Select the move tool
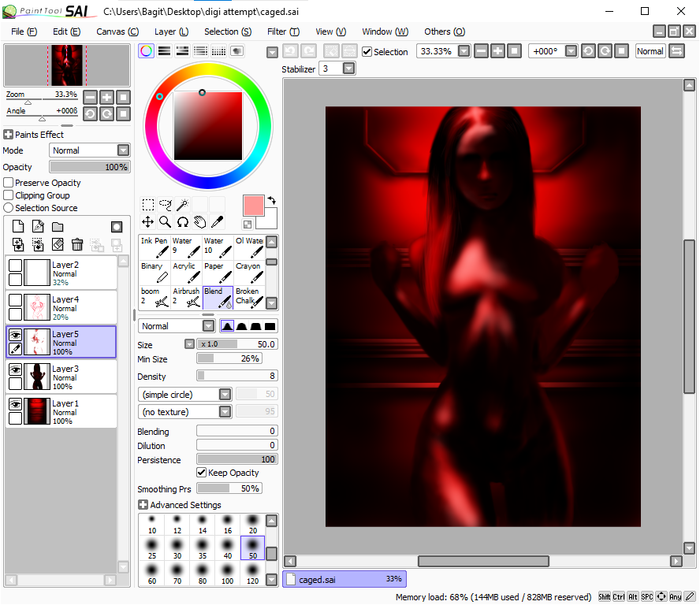The height and width of the screenshot is (605, 700). click(x=147, y=221)
